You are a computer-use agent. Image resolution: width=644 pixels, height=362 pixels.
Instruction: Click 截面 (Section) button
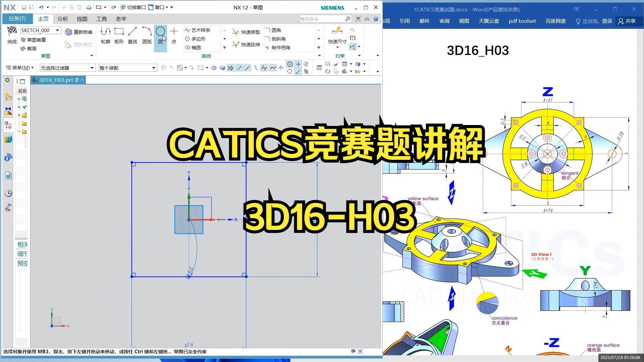(29, 49)
